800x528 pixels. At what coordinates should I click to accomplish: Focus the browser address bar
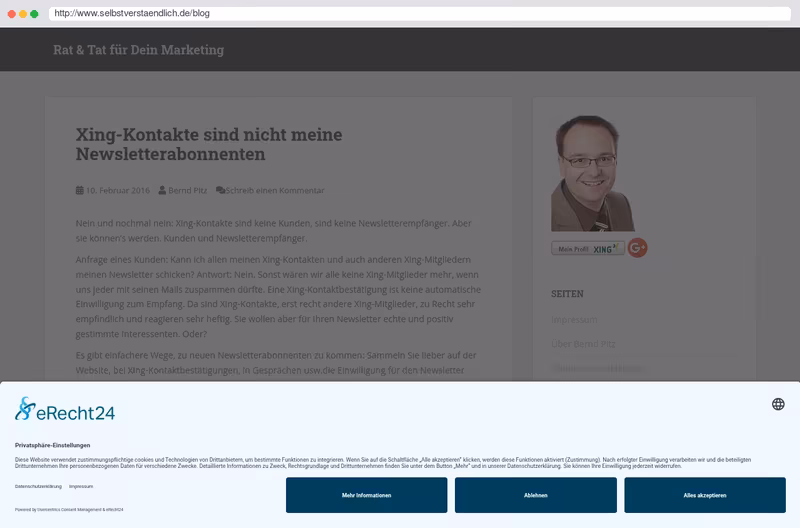[420, 13]
